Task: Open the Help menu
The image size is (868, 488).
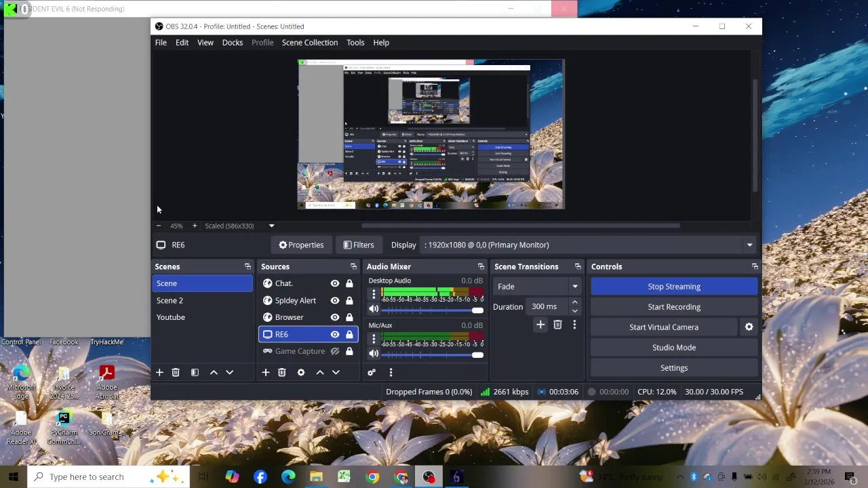Action: [x=381, y=43]
